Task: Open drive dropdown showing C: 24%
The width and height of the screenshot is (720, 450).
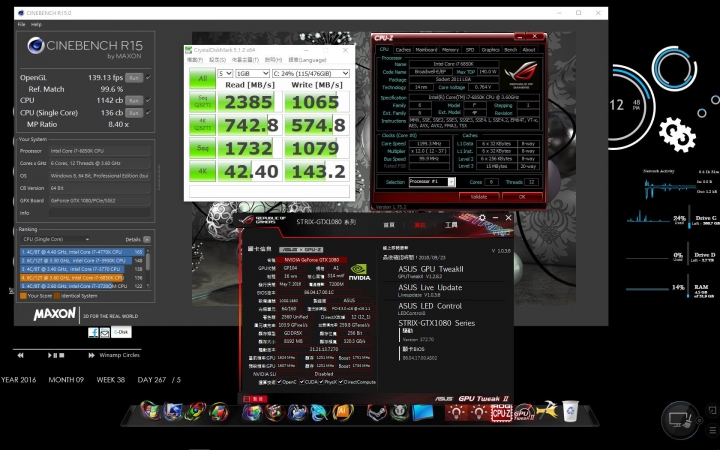Action: point(311,73)
